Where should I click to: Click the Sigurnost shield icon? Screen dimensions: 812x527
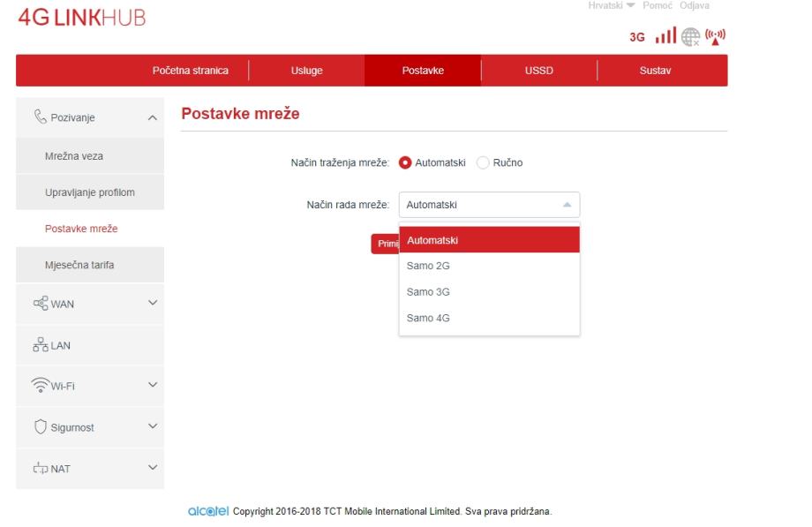point(41,426)
